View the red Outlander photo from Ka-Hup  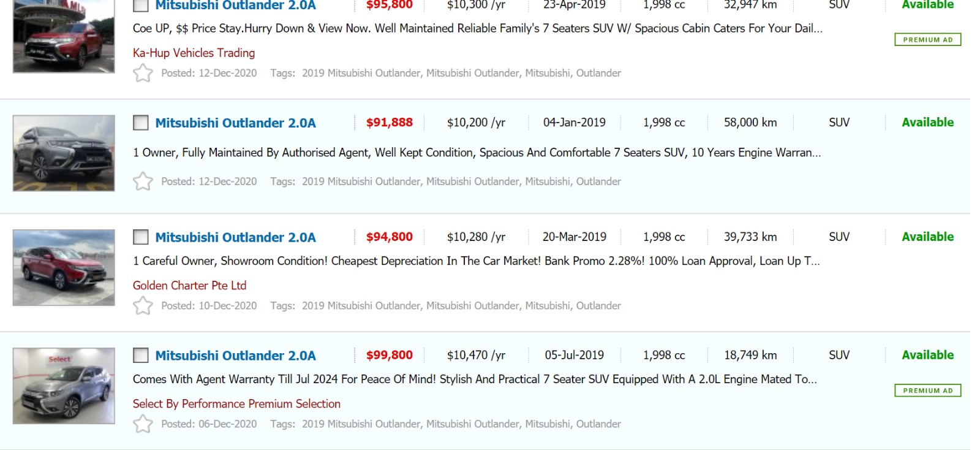(64, 37)
